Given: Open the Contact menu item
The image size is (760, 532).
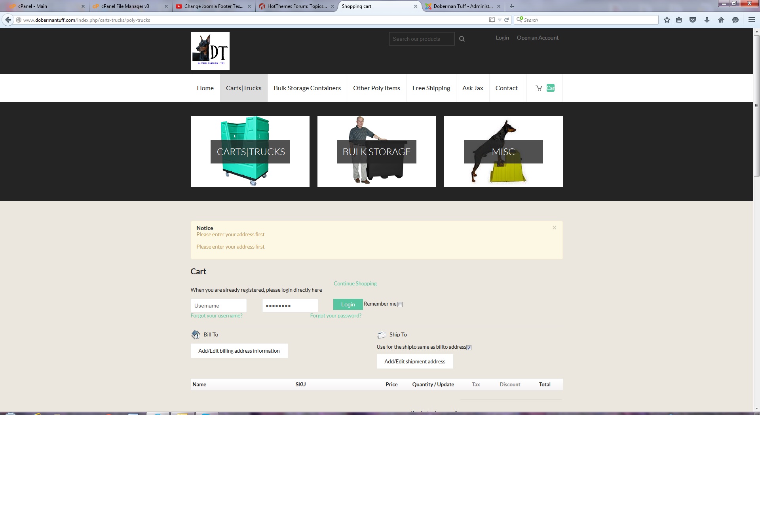Looking at the screenshot, I should coord(506,88).
